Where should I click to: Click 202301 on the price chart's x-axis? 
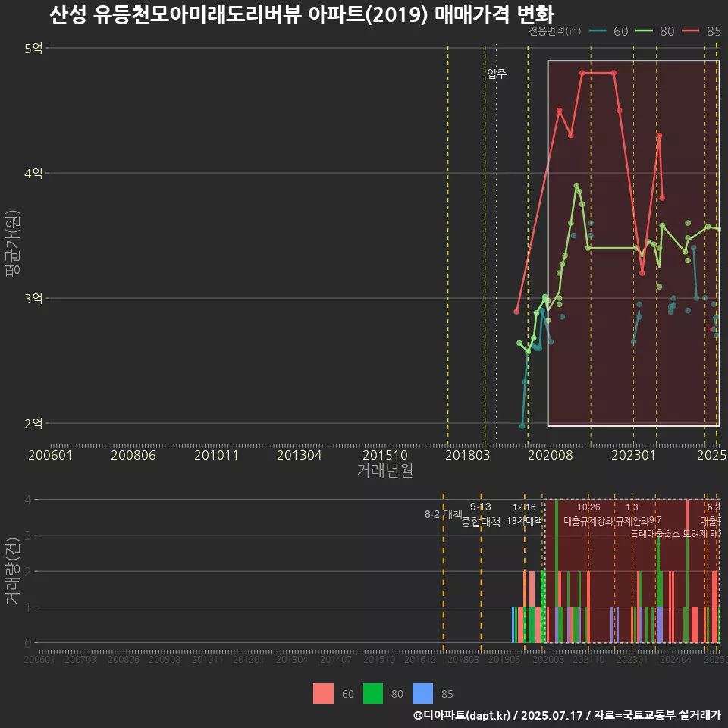tap(633, 455)
